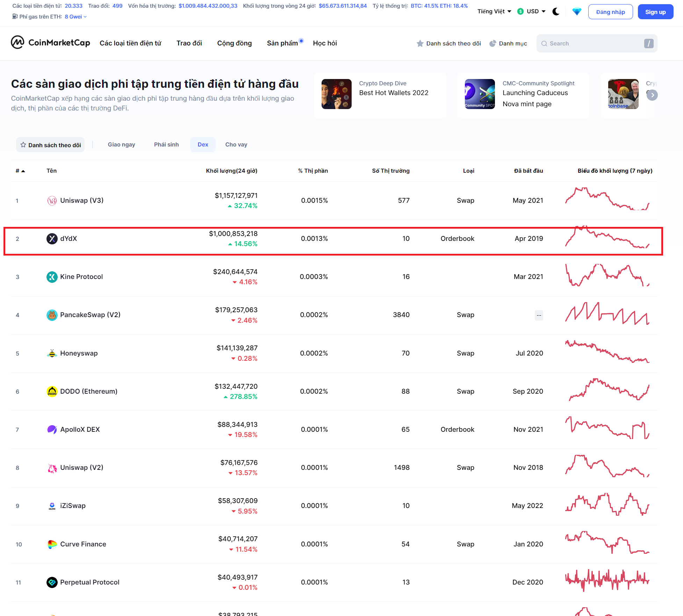Expand the 8 Gwei gas fee dropdown
This screenshot has height=616, width=683.
tap(76, 17)
